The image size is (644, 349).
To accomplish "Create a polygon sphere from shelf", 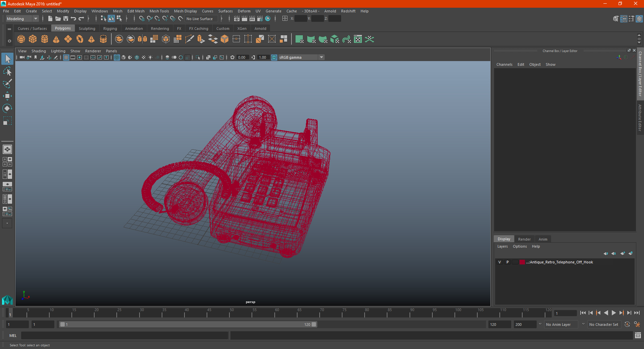I will tap(21, 39).
